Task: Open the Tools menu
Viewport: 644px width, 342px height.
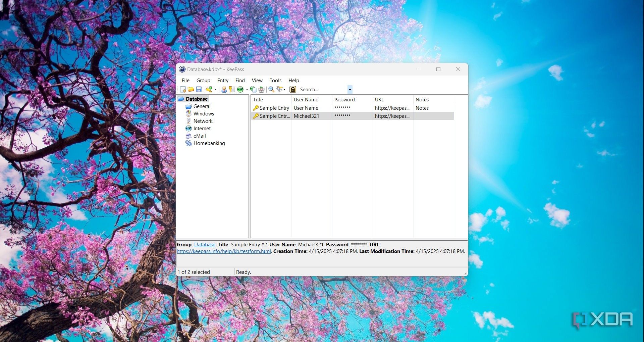Action: 275,81
